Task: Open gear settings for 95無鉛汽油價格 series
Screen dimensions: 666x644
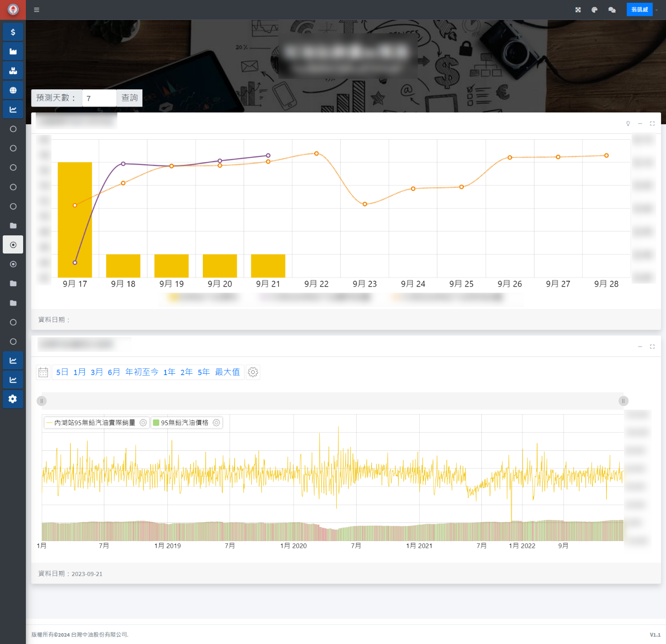Action: click(x=217, y=423)
